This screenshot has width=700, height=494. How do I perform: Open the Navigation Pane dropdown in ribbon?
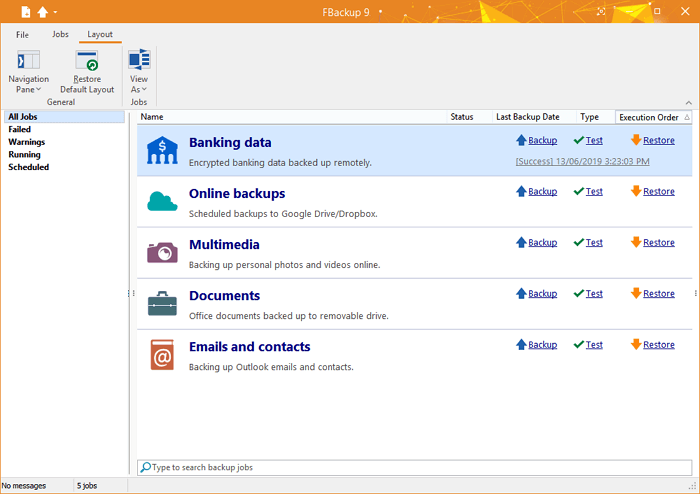coord(28,85)
